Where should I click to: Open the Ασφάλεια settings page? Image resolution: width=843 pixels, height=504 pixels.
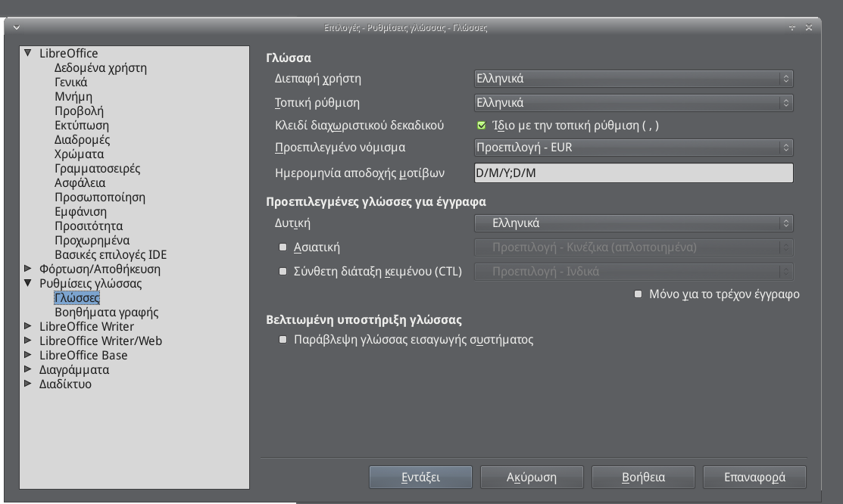click(80, 183)
